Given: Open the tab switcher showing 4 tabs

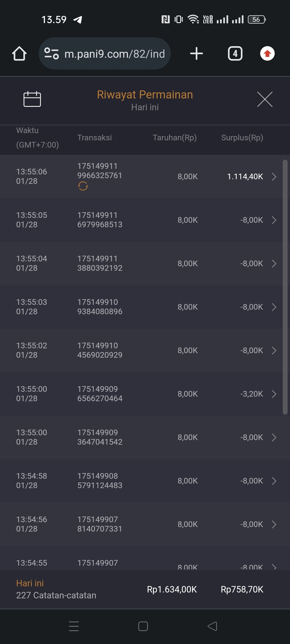Looking at the screenshot, I should [x=235, y=53].
